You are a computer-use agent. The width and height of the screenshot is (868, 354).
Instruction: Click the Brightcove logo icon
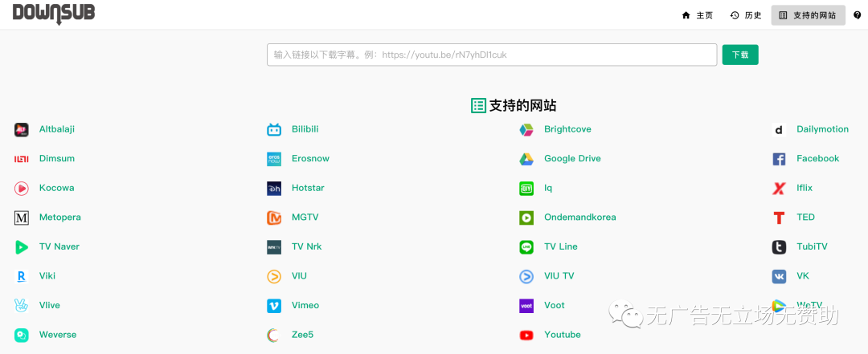(526, 129)
